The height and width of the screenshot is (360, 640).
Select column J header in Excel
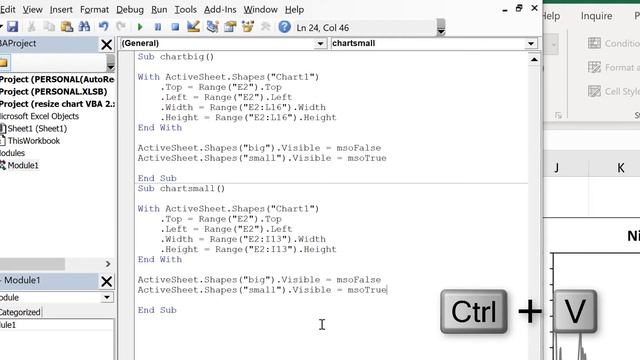[558, 168]
